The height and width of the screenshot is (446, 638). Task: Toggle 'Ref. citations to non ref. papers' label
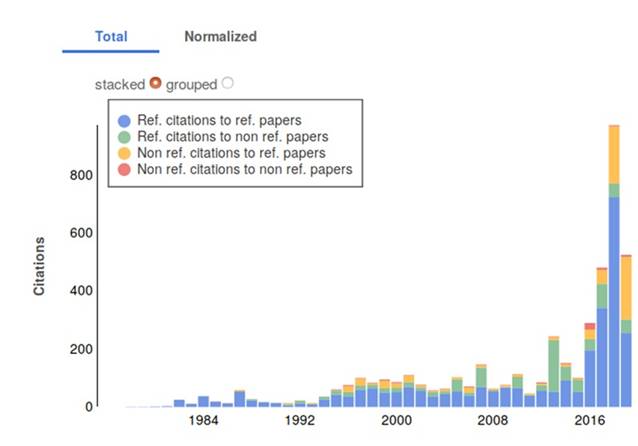(233, 137)
